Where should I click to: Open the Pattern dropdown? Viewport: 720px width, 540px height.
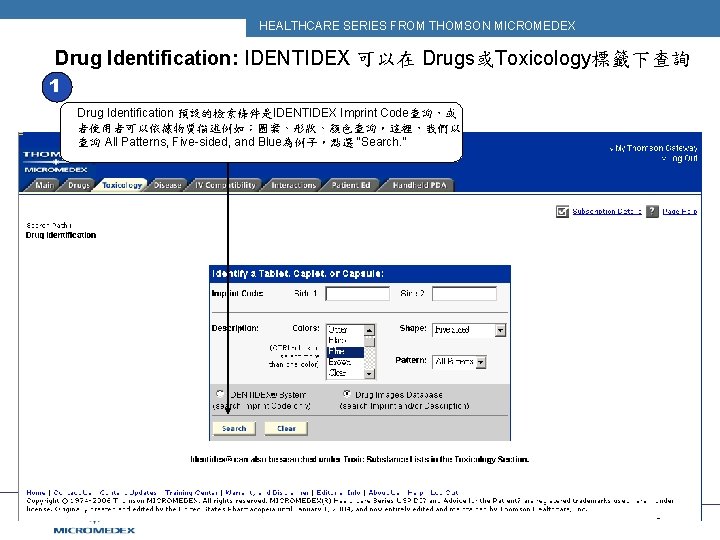459,362
